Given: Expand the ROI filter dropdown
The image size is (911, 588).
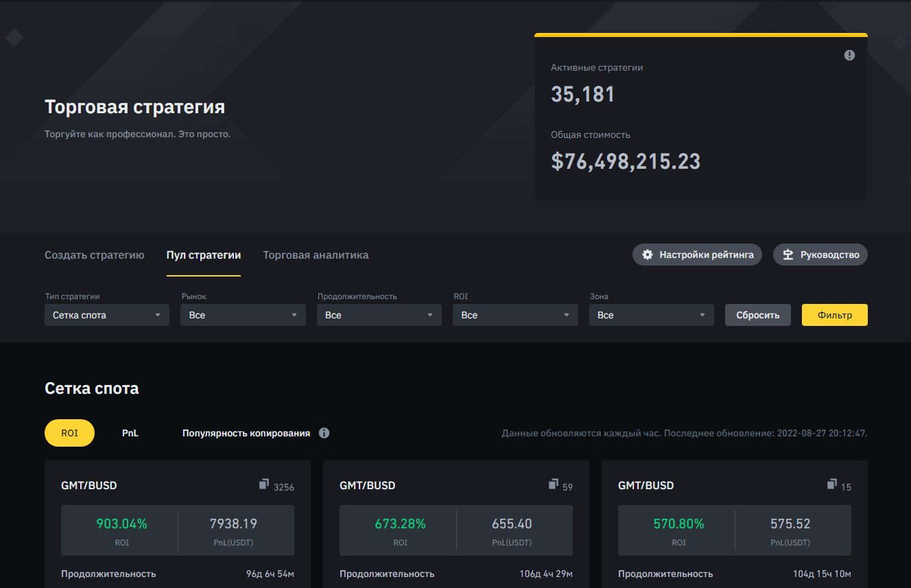Looking at the screenshot, I should point(514,315).
